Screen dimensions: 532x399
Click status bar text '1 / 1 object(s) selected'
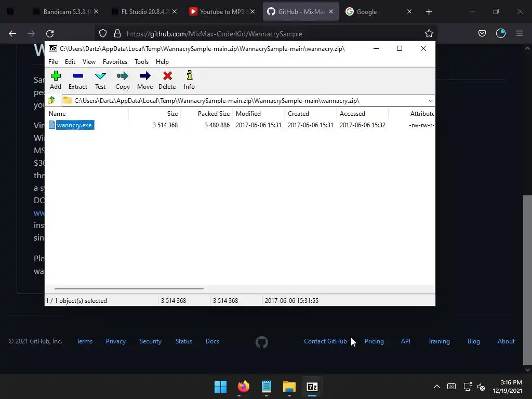76,301
